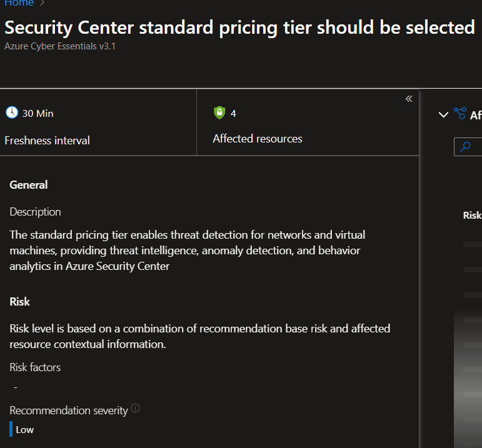This screenshot has width=482, height=448.
Task: Click the Recommendation severity label
Action: pyautogui.click(x=68, y=411)
